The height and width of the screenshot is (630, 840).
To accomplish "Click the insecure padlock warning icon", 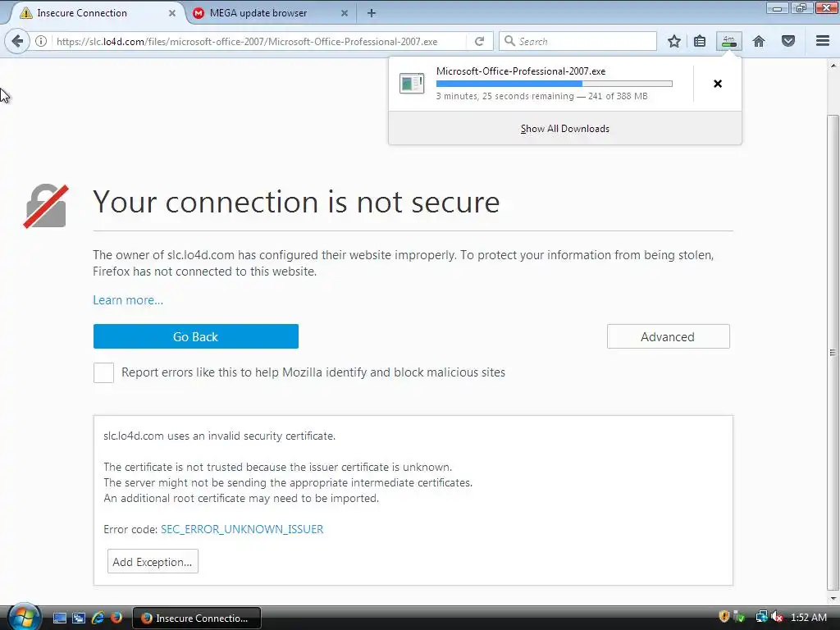I will (46, 206).
